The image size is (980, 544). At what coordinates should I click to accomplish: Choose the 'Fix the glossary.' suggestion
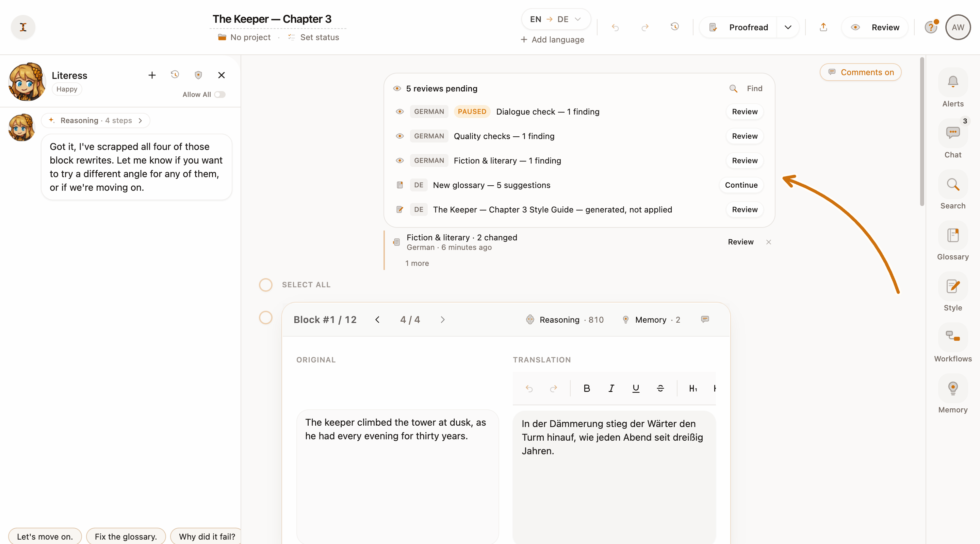click(126, 537)
